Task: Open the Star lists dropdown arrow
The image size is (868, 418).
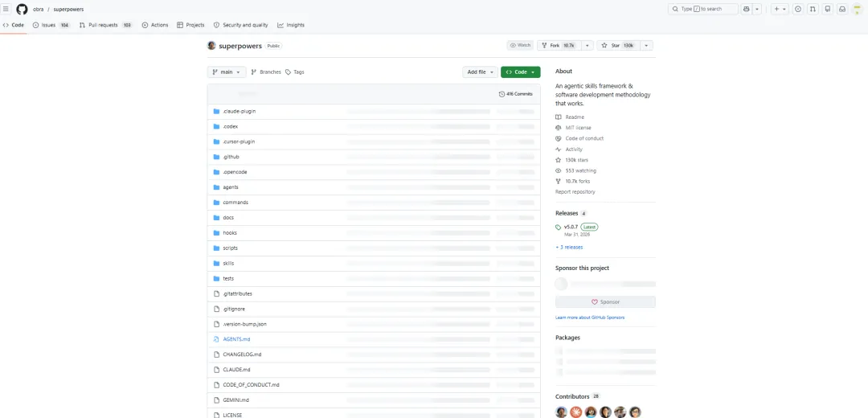Action: coord(646,45)
